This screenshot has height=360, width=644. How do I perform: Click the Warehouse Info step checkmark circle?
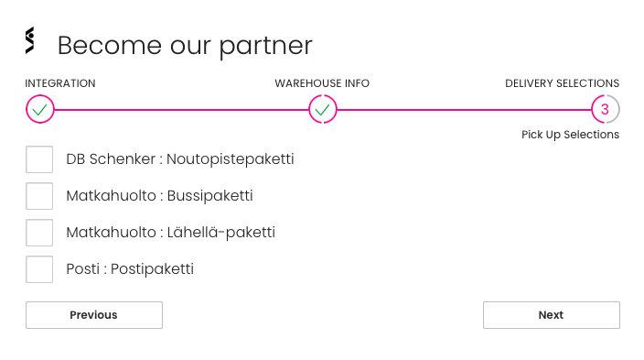point(322,109)
